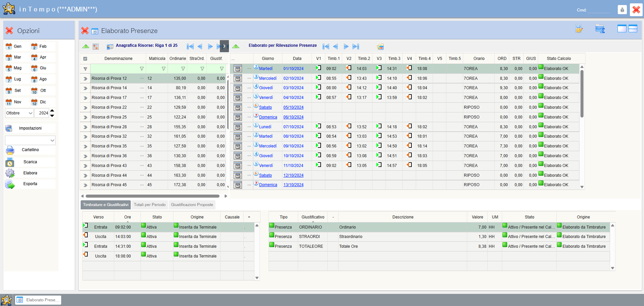Click the Elabora gears icon
644x306 pixels.
coord(10,173)
